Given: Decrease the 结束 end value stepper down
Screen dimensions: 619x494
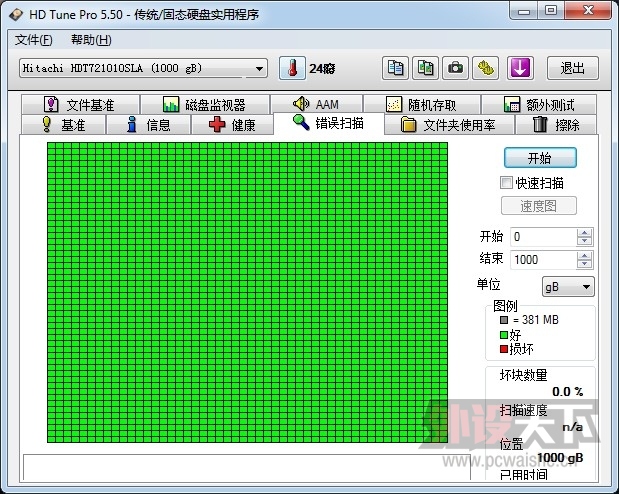Looking at the screenshot, I should [x=585, y=264].
